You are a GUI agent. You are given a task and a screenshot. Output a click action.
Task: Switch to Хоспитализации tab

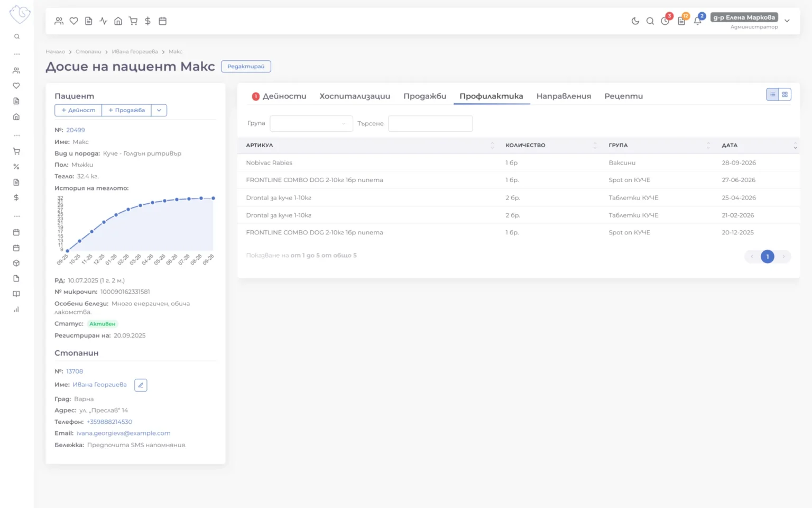point(355,96)
